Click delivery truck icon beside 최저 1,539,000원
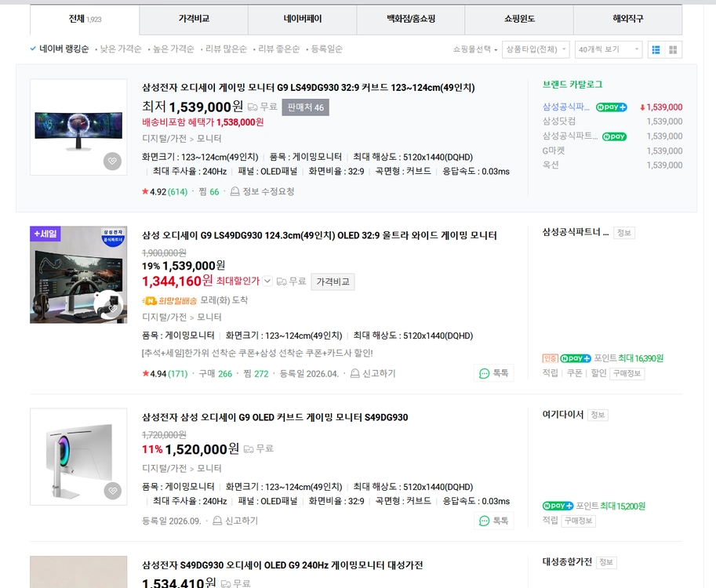The image size is (716, 588). click(x=253, y=107)
